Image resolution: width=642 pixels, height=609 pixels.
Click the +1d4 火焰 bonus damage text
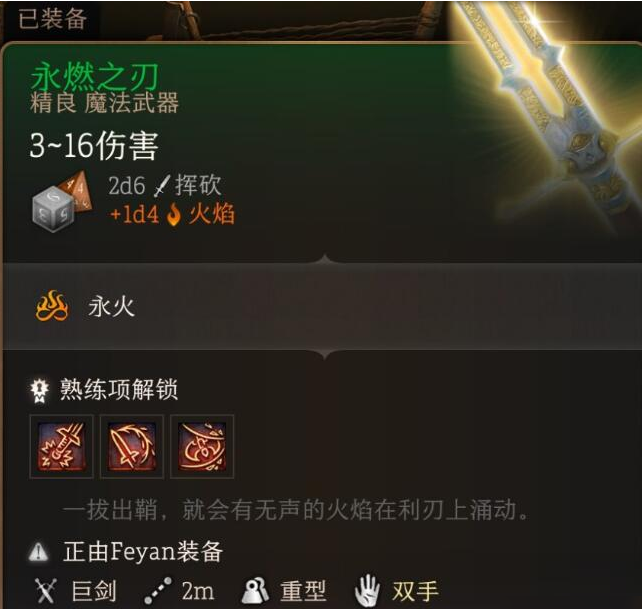point(172,214)
